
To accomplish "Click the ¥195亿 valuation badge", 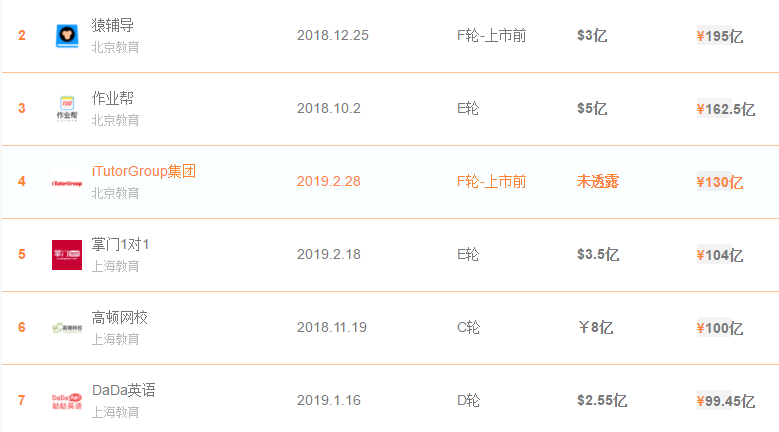I will click(x=719, y=36).
